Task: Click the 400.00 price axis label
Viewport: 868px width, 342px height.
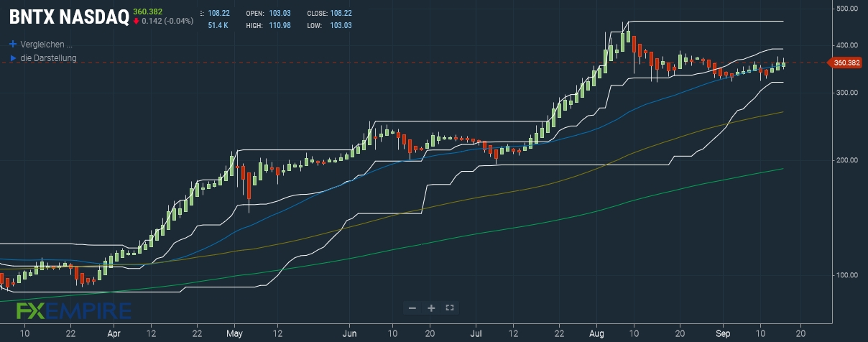Action: [847, 45]
